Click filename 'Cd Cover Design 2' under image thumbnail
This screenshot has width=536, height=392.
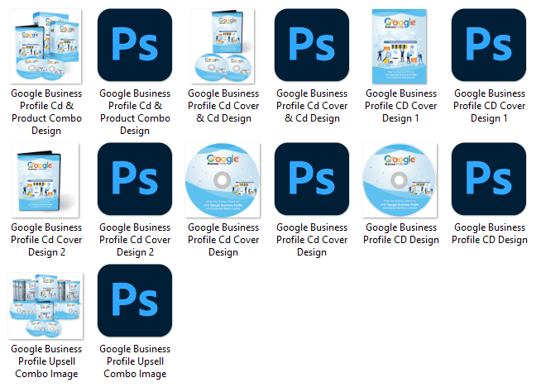coord(46,240)
